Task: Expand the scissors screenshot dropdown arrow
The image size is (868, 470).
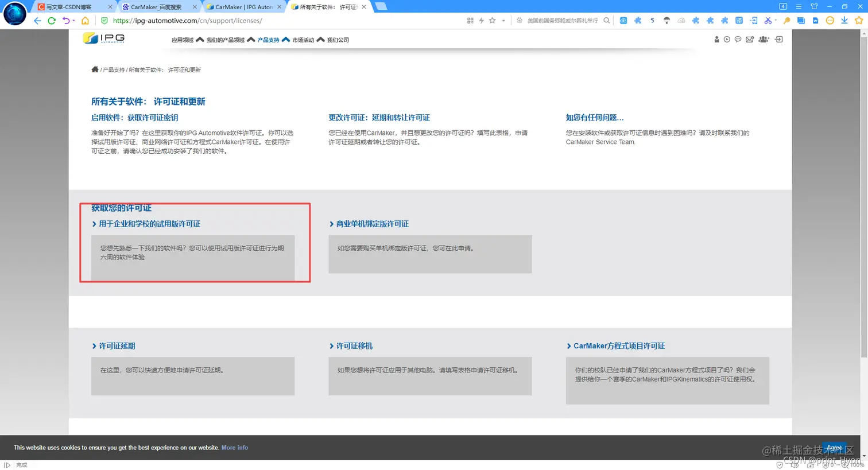Action: pos(776,21)
